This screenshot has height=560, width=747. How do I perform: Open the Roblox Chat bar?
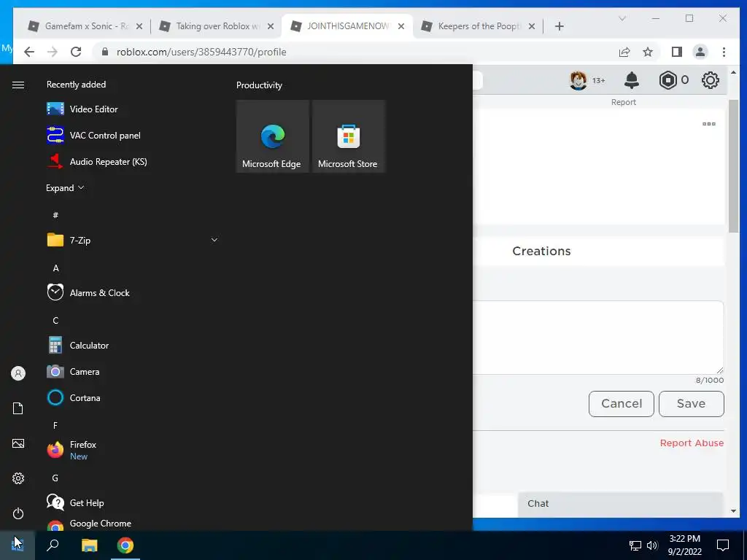click(x=620, y=504)
